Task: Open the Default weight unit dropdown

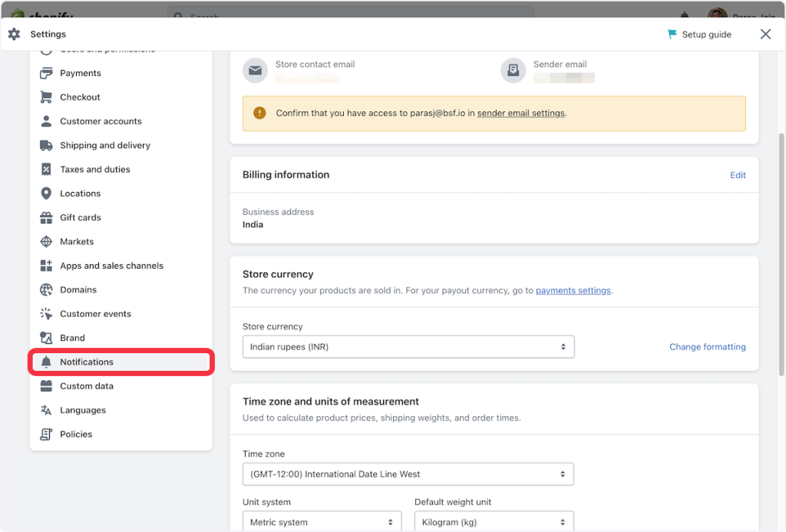Action: pos(494,522)
